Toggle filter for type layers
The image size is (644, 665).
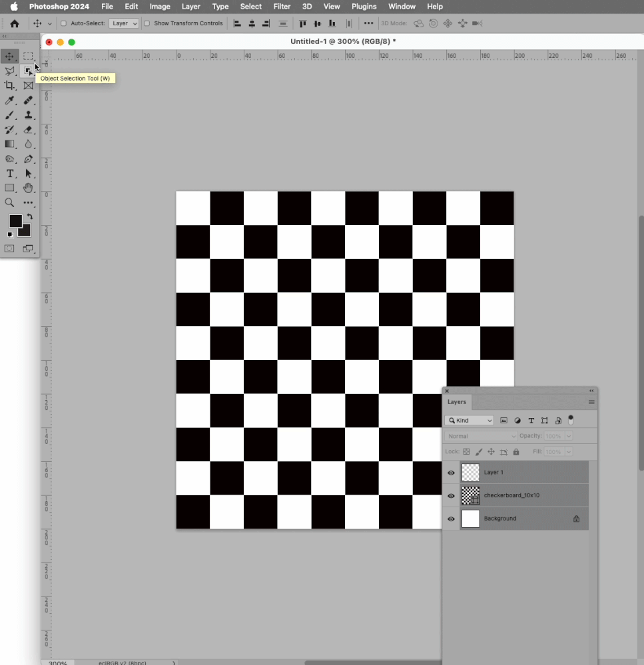click(531, 421)
